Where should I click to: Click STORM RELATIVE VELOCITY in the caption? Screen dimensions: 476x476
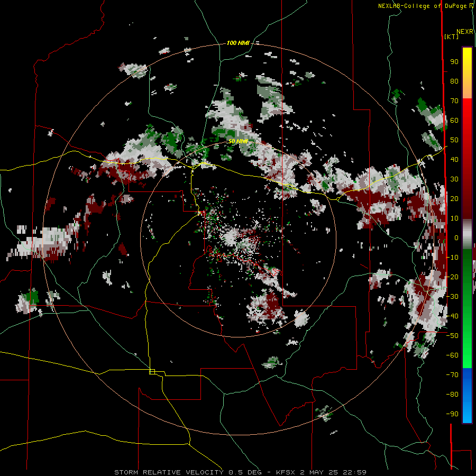tap(169, 472)
